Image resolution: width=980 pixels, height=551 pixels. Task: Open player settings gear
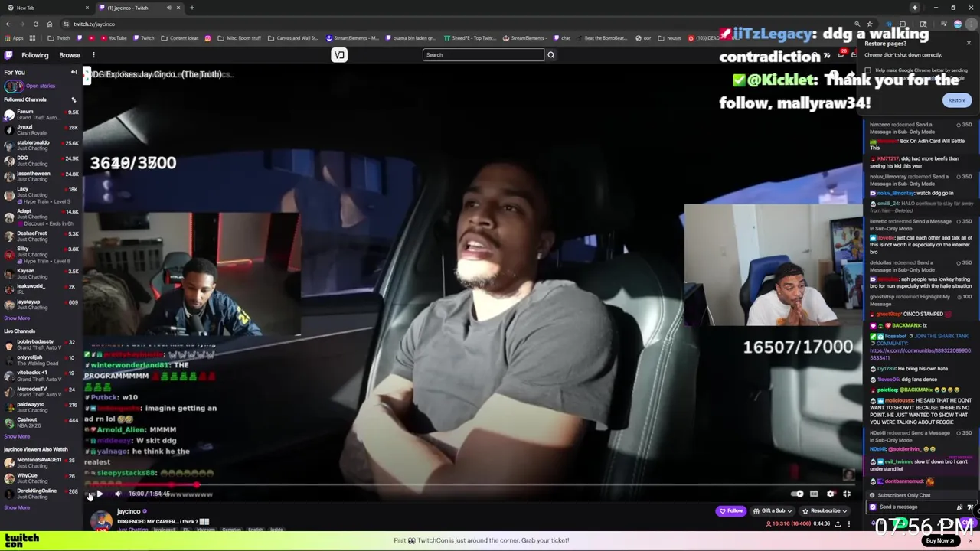(830, 494)
